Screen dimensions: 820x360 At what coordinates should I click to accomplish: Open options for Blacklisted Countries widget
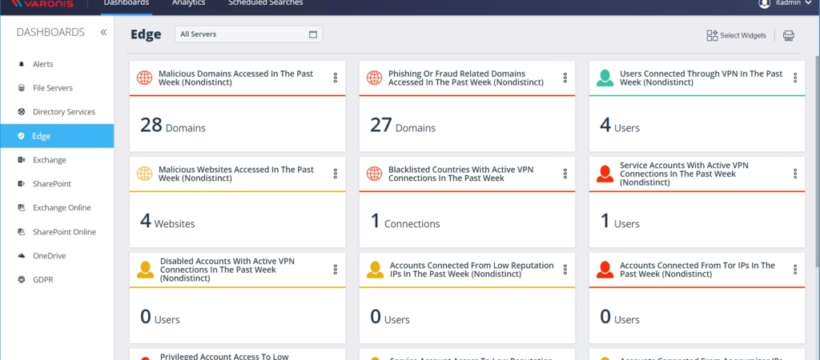point(565,174)
